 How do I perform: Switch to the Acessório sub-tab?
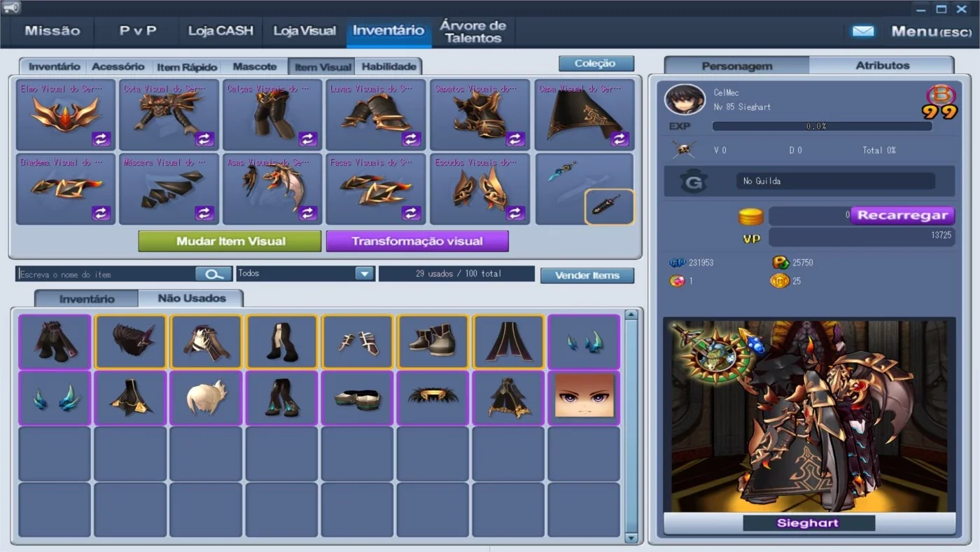pos(118,67)
